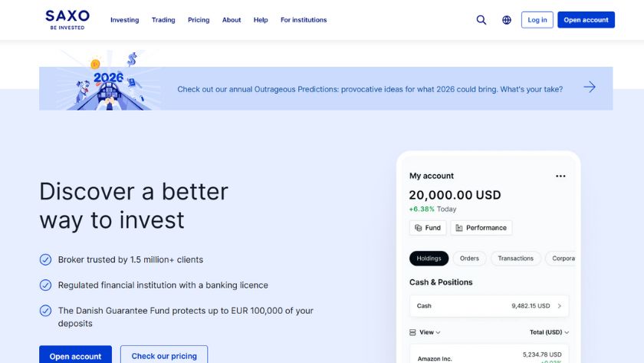The image size is (644, 363).
Task: Click the arrow on Outrageous Predictions banner
Action: pos(589,87)
